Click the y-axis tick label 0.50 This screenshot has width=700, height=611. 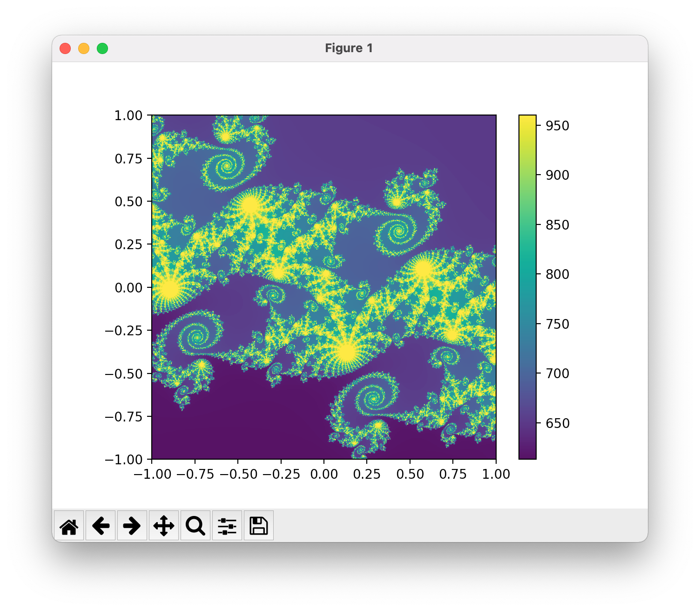[128, 202]
